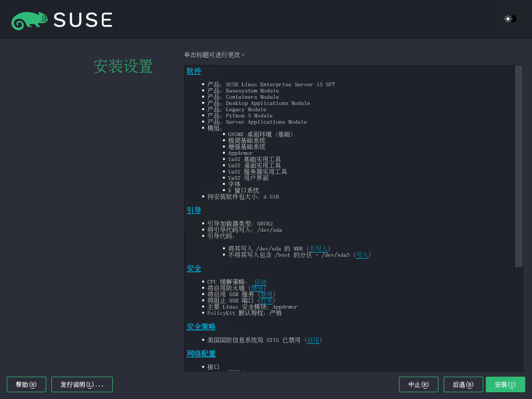Select the 主要 Linux 安全模块: AppArmor line

[252, 307]
